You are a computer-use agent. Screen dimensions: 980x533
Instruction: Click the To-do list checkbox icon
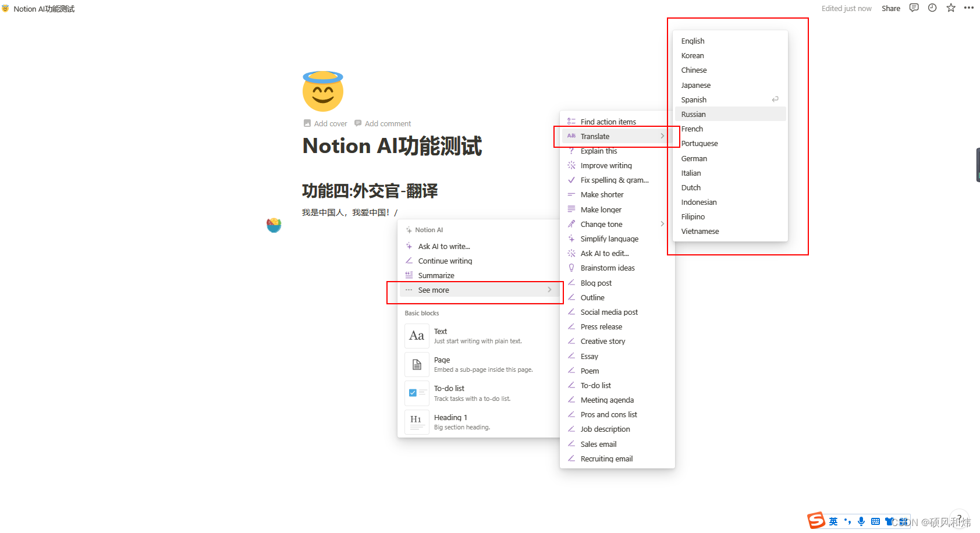tap(417, 393)
